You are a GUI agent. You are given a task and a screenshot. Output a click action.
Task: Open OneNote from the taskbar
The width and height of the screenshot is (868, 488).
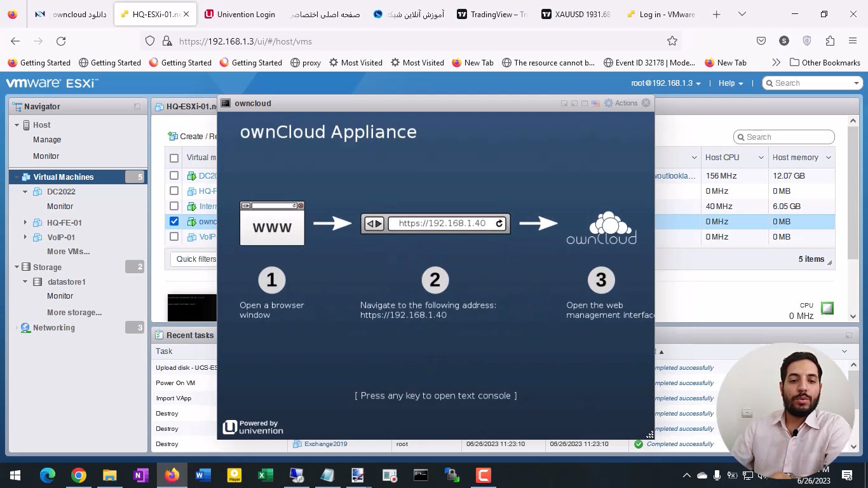click(x=141, y=475)
